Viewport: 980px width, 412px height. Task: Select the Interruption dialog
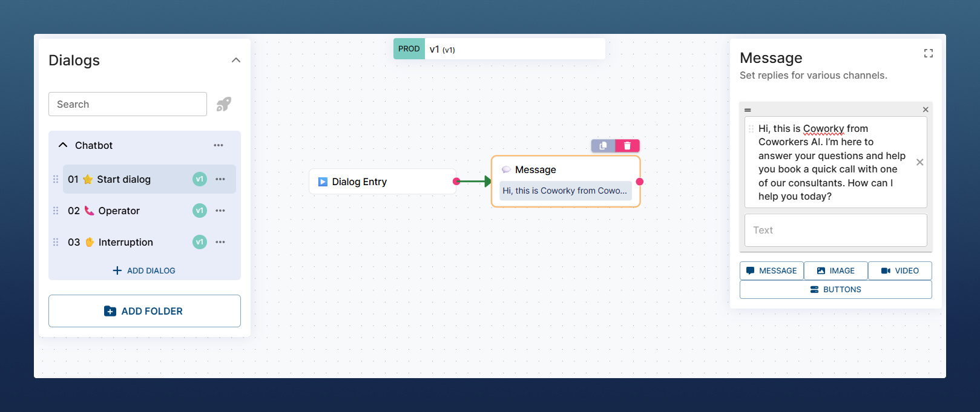tap(125, 242)
